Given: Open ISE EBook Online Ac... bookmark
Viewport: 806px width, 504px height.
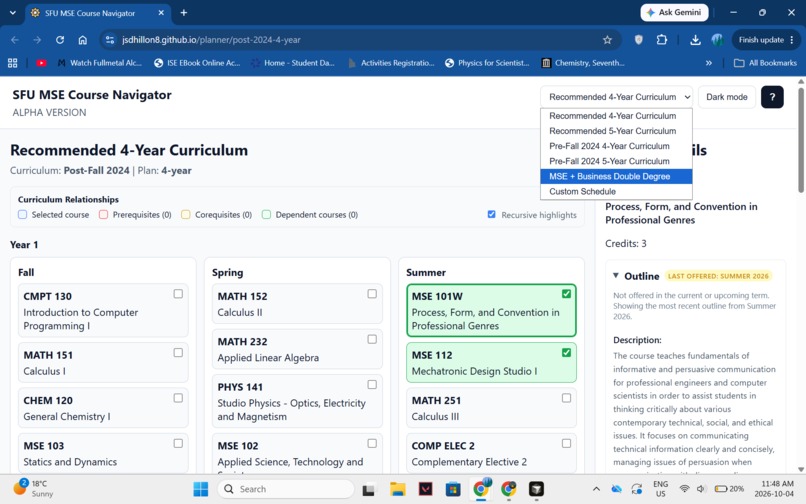Looking at the screenshot, I should click(197, 63).
